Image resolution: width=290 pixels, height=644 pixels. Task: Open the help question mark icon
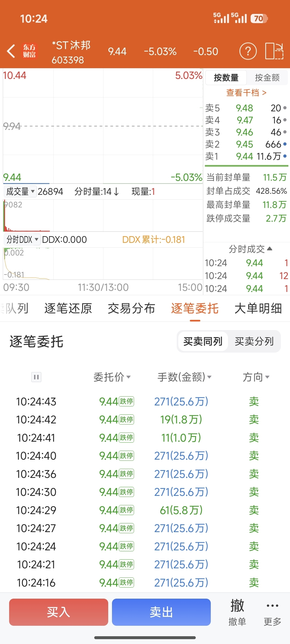(x=248, y=51)
